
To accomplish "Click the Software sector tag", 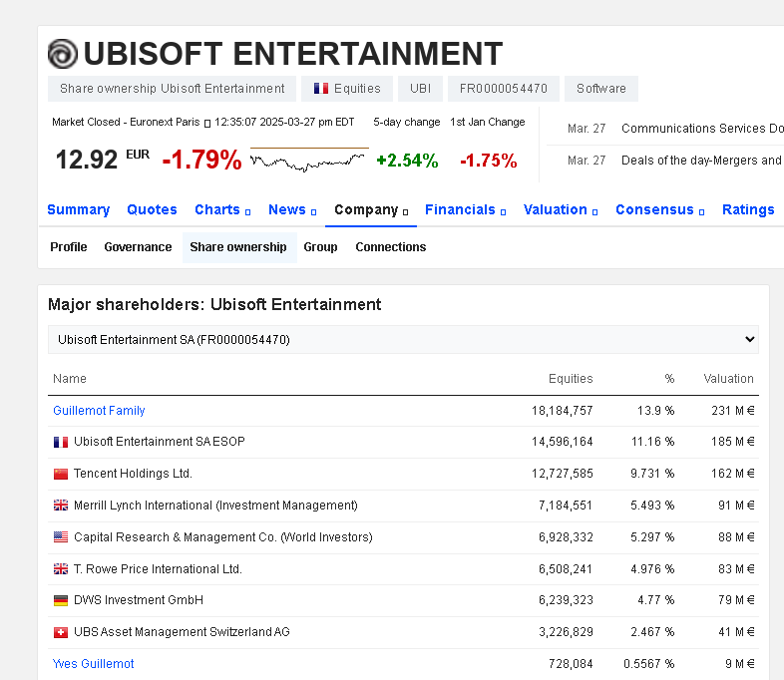I will click(x=601, y=89).
